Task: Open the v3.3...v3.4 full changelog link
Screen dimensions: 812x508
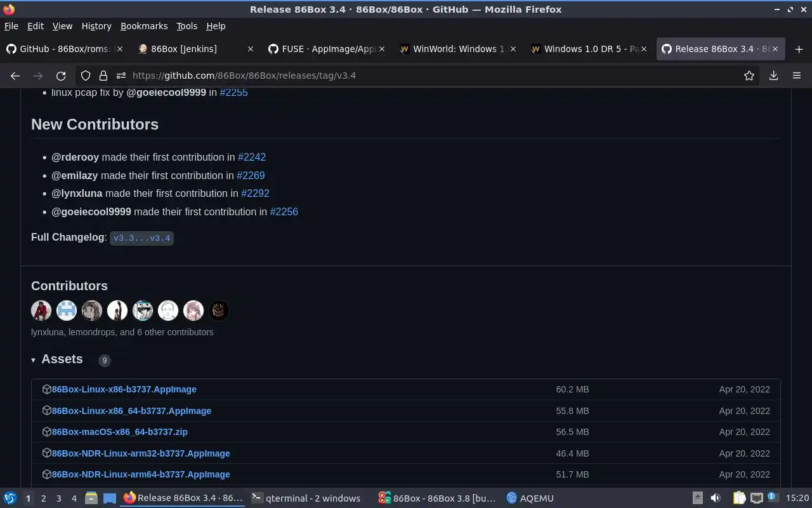Action: [141, 238]
